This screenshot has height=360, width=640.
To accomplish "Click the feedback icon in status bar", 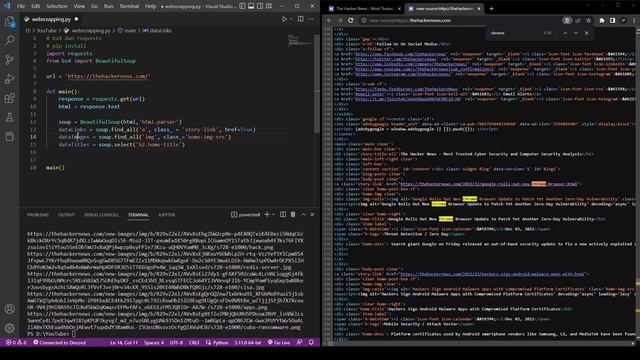I will pos(300,342).
